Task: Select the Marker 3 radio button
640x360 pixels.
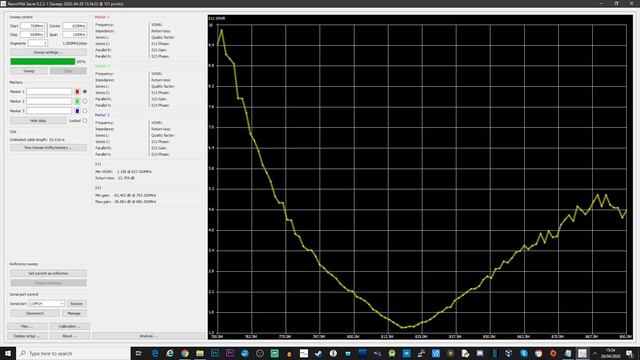Action: (85, 111)
